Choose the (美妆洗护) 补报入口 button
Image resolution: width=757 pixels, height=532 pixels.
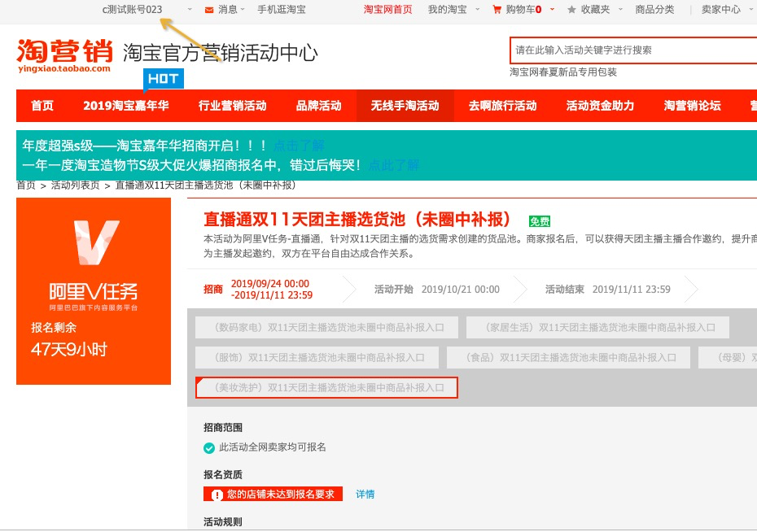tap(327, 388)
